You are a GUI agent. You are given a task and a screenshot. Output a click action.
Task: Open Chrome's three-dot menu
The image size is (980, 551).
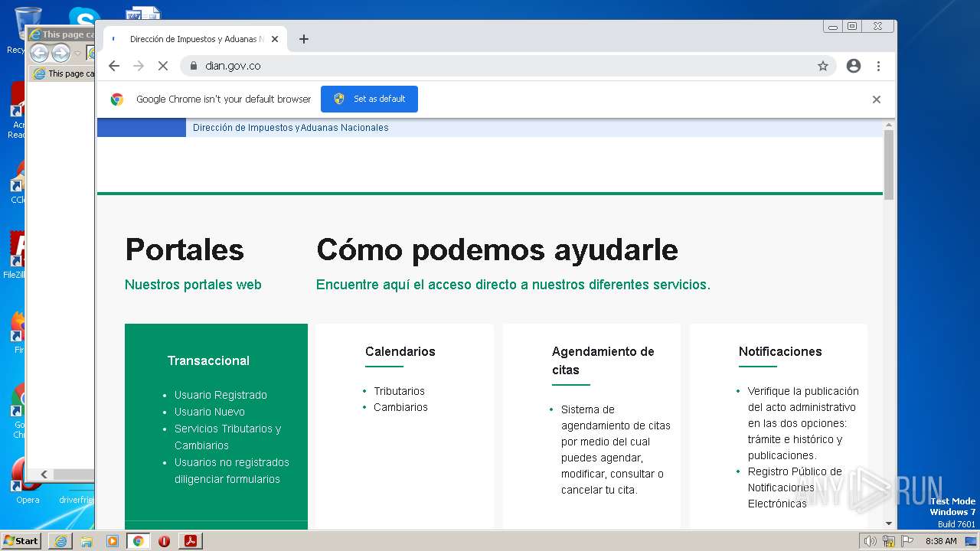(878, 66)
